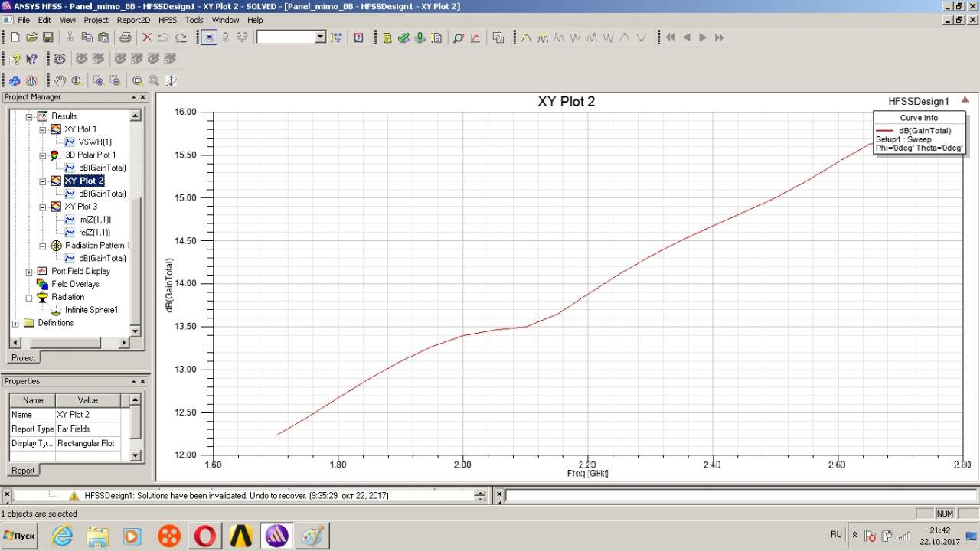980x551 pixels.
Task: Click the Print toolbar icon
Action: point(126,37)
